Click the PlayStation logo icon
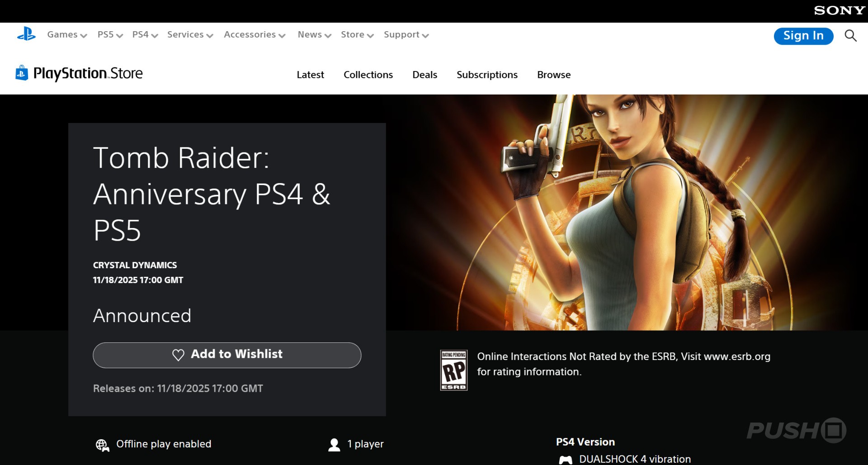Viewport: 868px width, 465px height. [26, 34]
